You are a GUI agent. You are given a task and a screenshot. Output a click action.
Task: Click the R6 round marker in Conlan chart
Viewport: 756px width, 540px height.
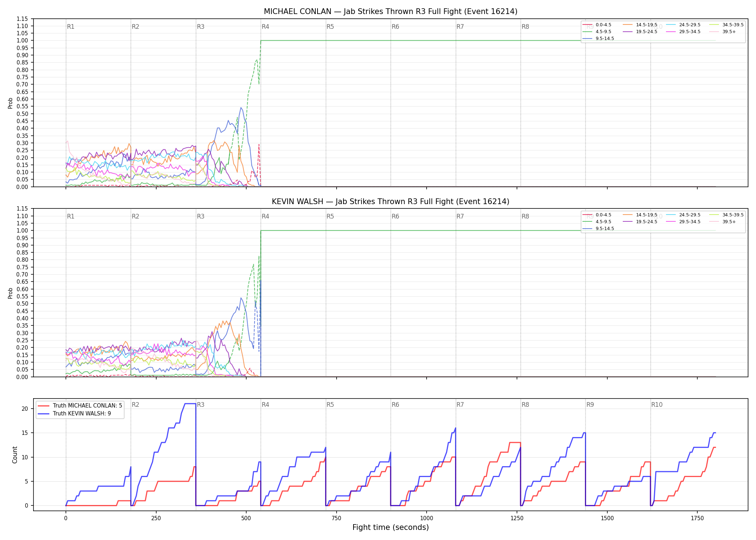coord(395,27)
